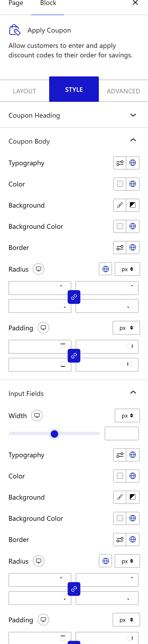Select classic brush background type in Coupon Body
This screenshot has width=148, height=644.
[x=120, y=205]
